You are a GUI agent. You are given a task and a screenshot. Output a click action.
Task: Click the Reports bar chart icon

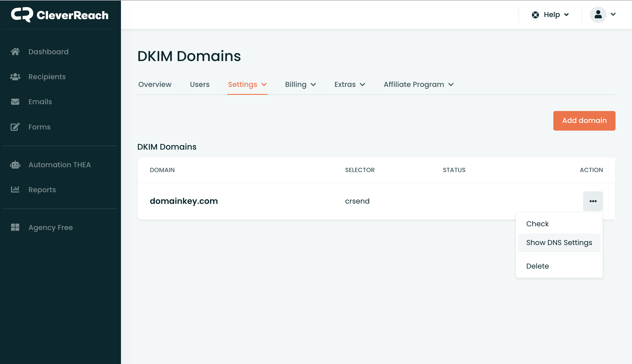coord(15,189)
